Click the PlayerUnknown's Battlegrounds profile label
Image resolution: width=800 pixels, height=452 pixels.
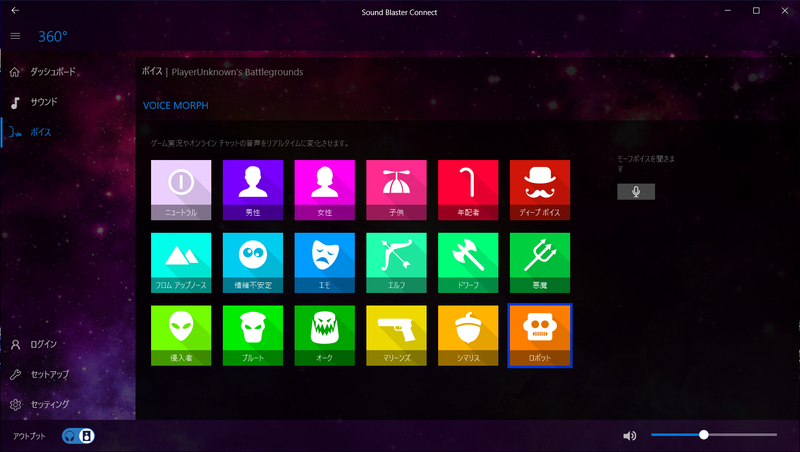237,72
